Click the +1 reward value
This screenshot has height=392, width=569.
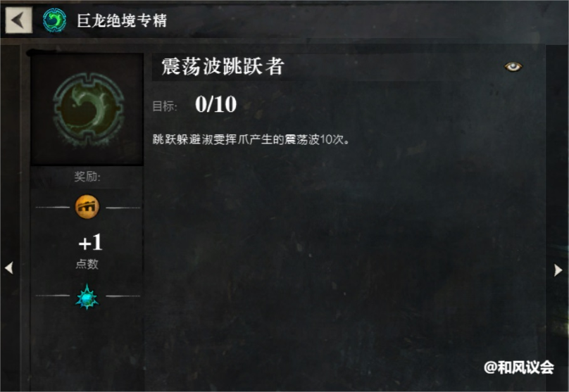(90, 242)
